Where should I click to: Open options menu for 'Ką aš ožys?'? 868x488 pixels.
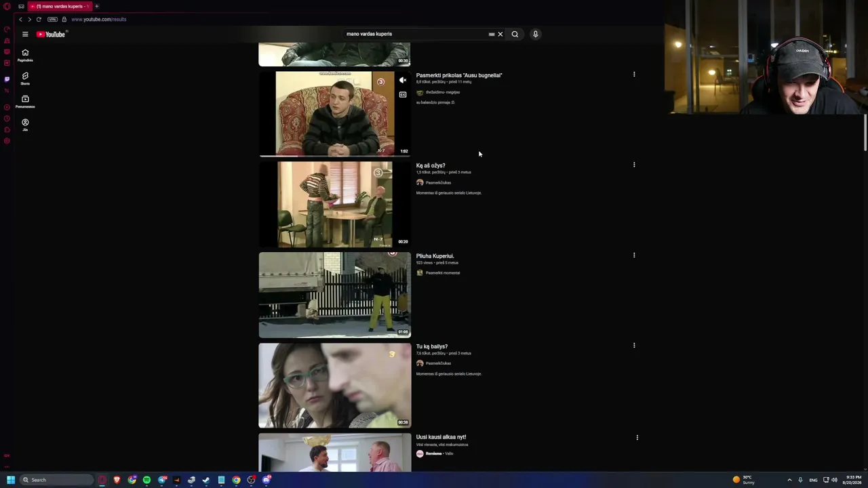(634, 164)
